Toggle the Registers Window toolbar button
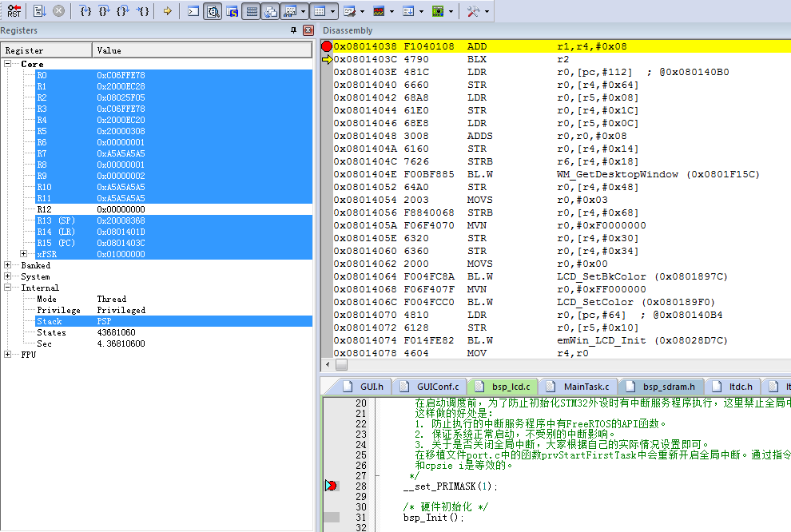791x532 pixels. click(251, 11)
